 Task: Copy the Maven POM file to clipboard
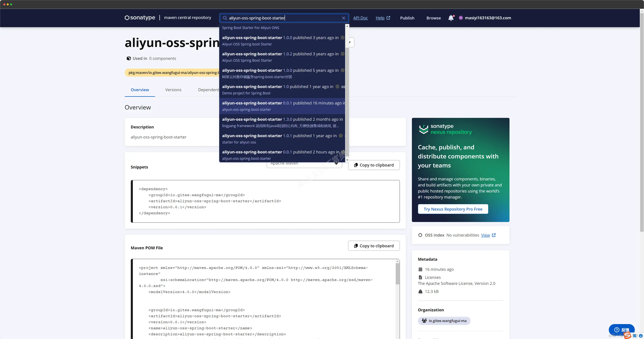(x=374, y=246)
